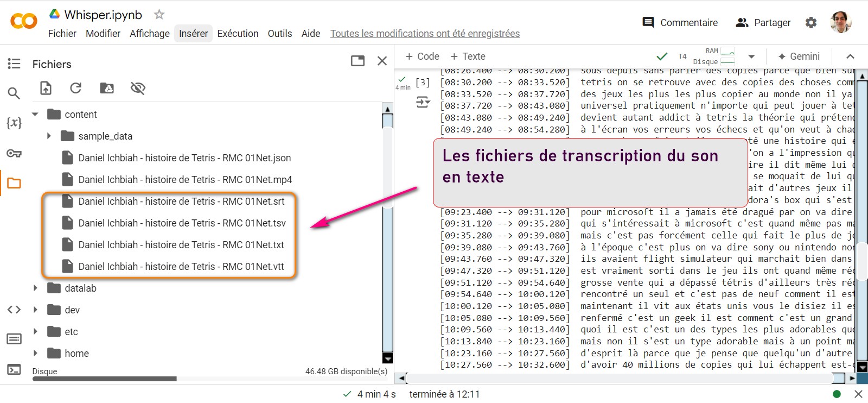Mount Google Drive in the file browser
This screenshot has width=868, height=403.
[107, 88]
